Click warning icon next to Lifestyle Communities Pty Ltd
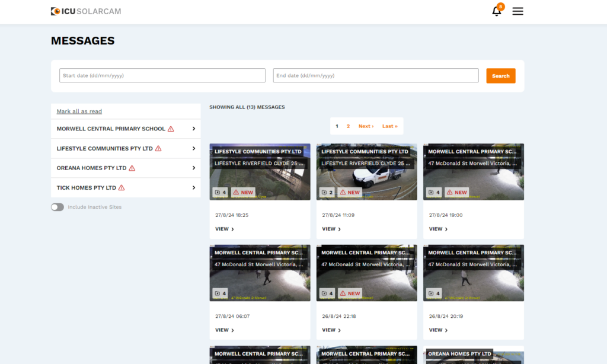This screenshot has height=364, width=607. (158, 148)
